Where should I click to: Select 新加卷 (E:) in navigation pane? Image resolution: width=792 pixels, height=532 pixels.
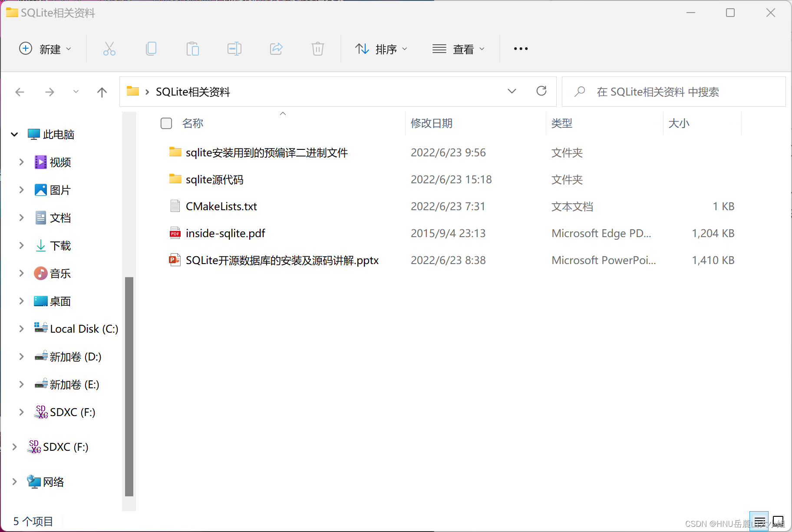click(x=74, y=384)
